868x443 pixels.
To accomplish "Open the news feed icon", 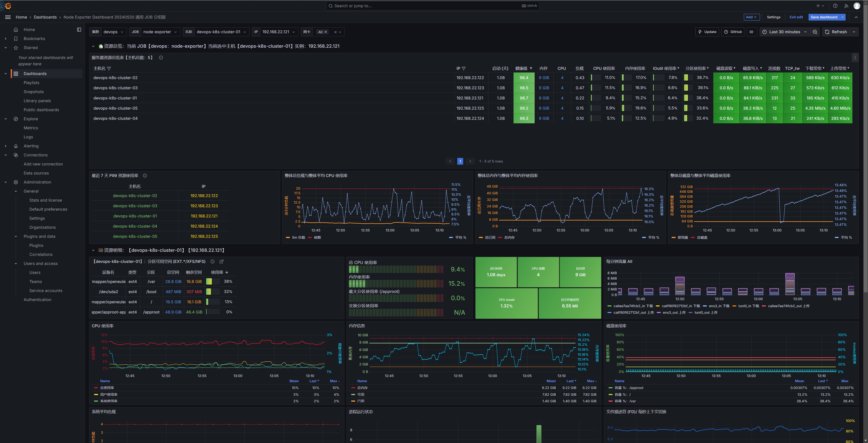I will coord(846,6).
